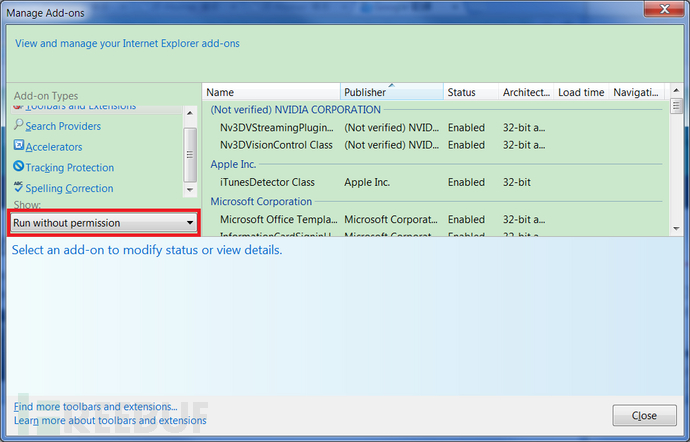Viewport: 690px width, 442px height.
Task: Click the Spelling Correction icon
Action: point(18,187)
